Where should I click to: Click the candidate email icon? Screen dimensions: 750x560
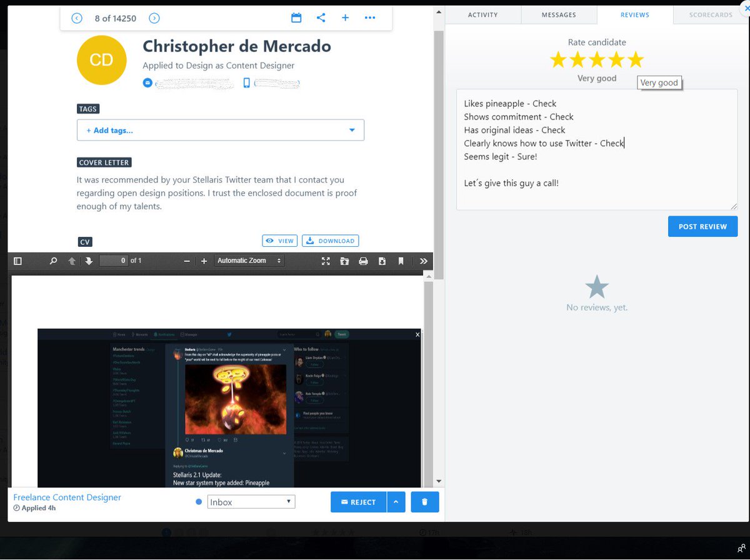[147, 82]
